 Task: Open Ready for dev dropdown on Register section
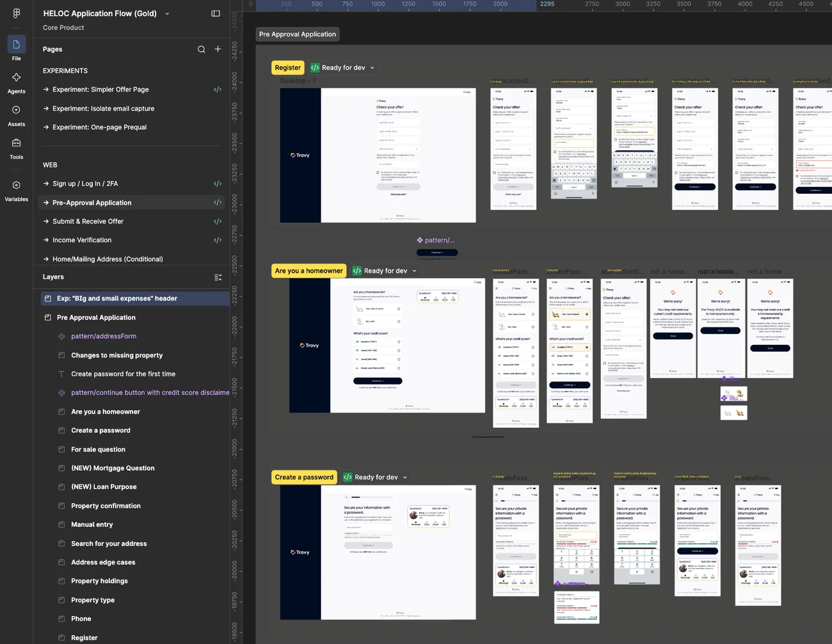[x=372, y=68]
